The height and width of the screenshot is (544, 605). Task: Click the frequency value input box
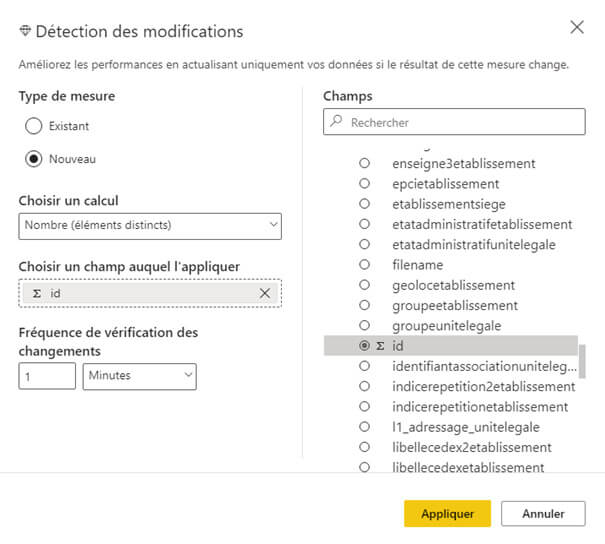[x=47, y=376]
